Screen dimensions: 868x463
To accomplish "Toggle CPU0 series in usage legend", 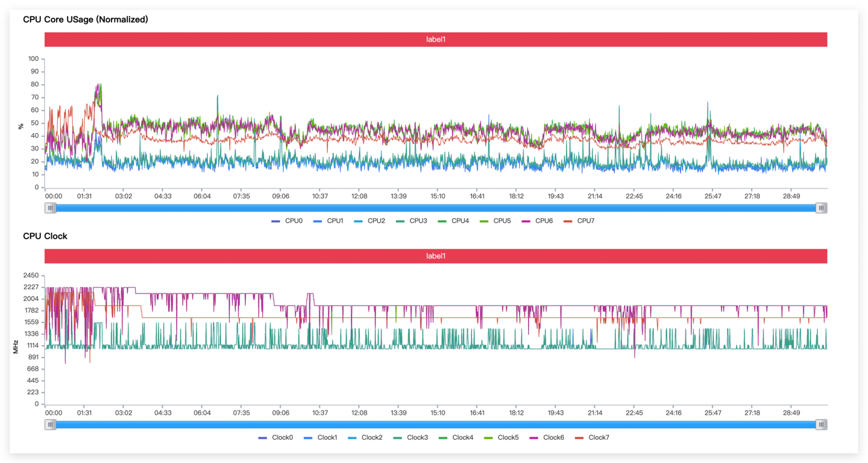I will (x=287, y=221).
